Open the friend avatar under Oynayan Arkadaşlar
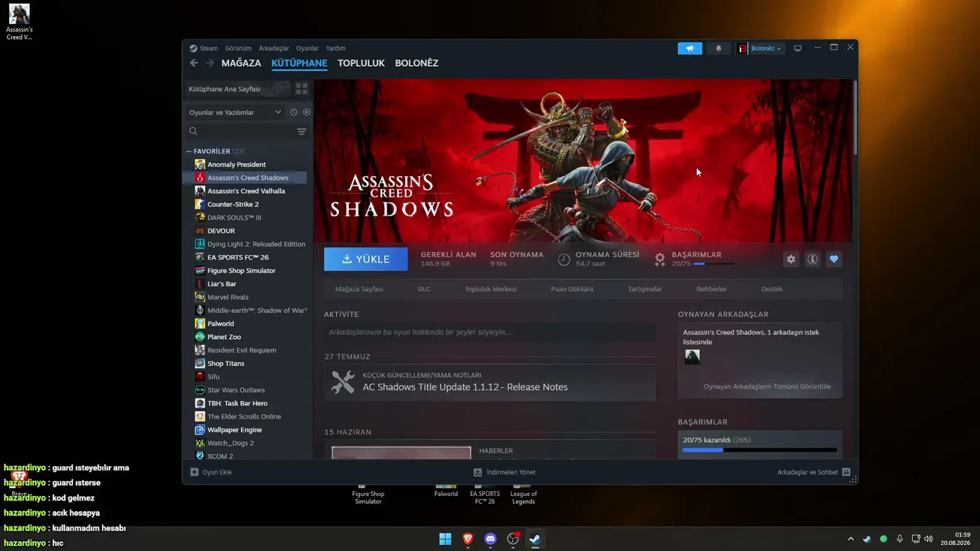Viewport: 980px width, 551px height. [692, 357]
